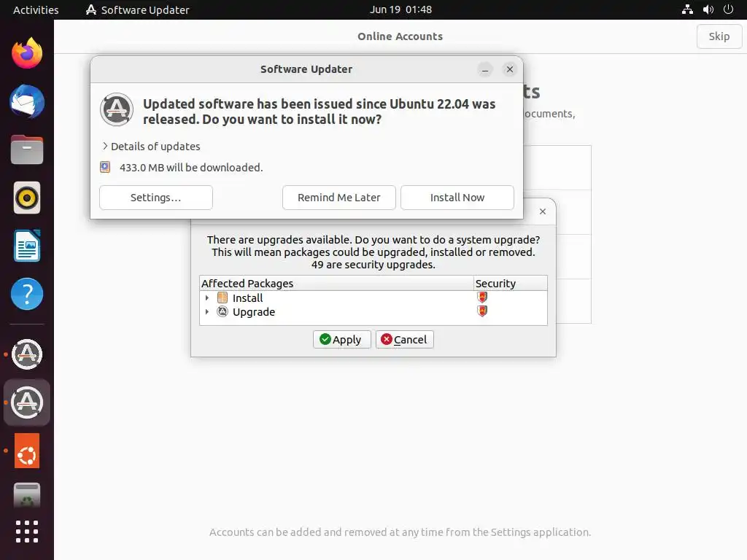Open the Software Updater app menu
The width and height of the screenshot is (747, 560).
(x=137, y=9)
